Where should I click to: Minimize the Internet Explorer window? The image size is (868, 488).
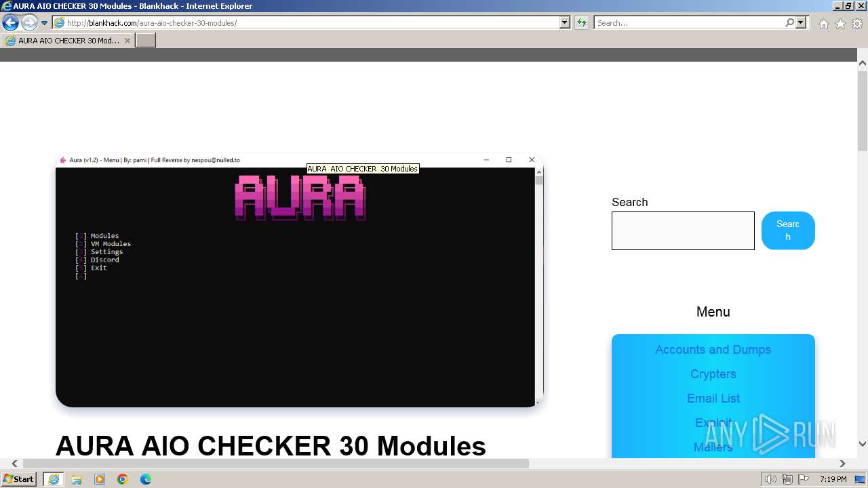click(837, 6)
